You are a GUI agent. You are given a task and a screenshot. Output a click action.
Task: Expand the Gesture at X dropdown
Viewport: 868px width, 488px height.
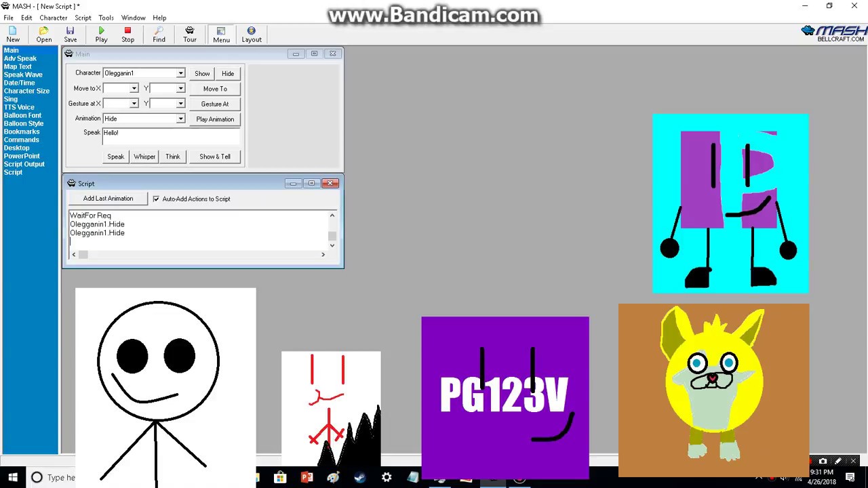[x=134, y=104]
